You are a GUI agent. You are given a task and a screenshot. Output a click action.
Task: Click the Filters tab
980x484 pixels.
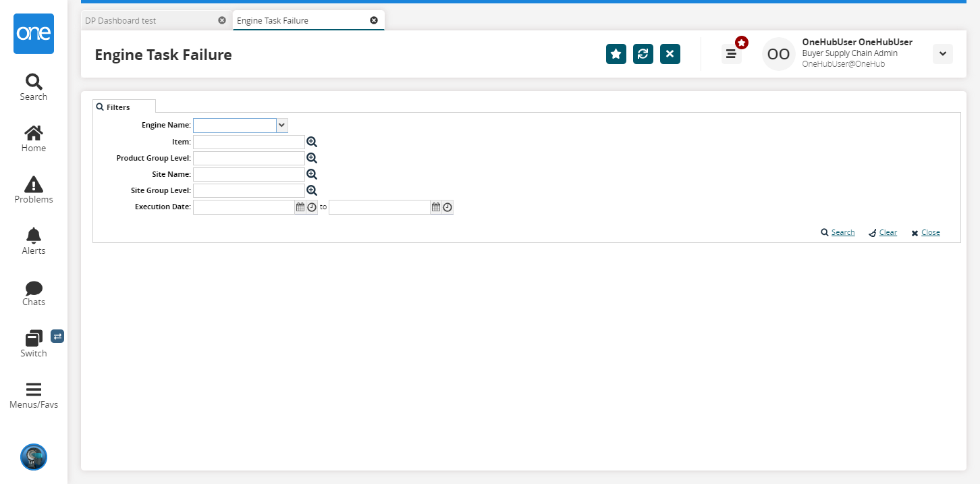click(x=124, y=107)
